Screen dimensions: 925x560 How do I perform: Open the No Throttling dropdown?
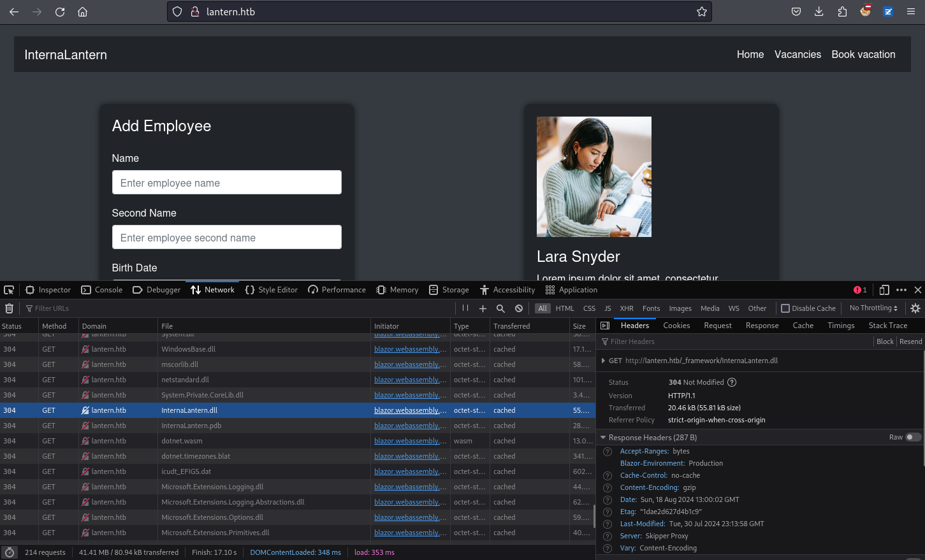[x=873, y=308]
